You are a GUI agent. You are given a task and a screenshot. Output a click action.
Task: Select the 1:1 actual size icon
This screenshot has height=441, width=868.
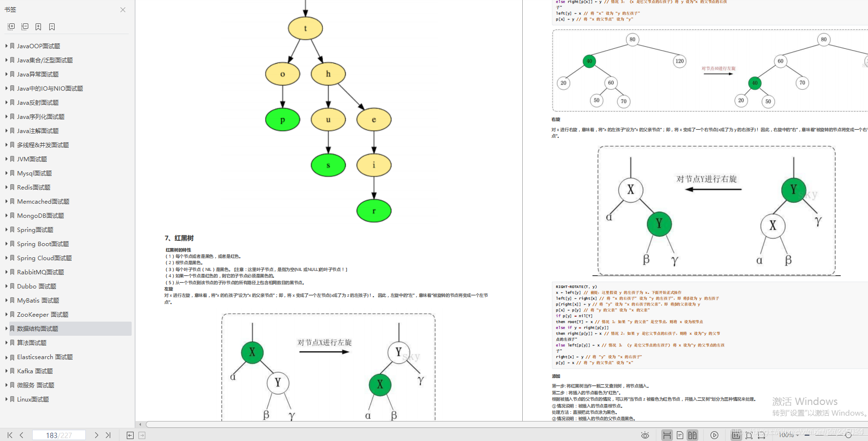pyautogui.click(x=736, y=435)
